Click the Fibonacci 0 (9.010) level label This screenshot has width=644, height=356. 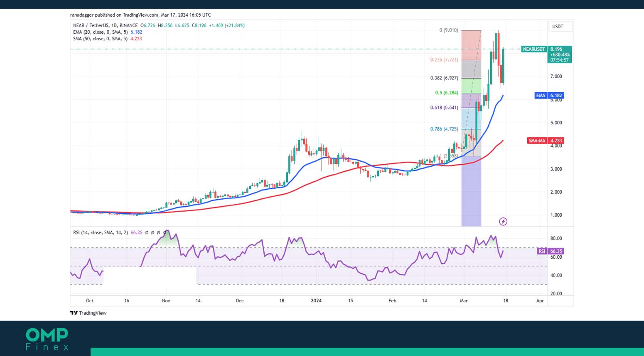tap(449, 30)
